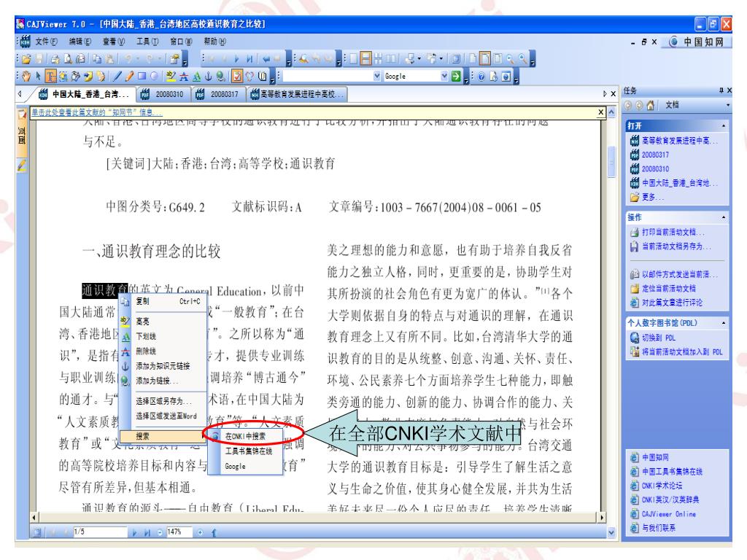Open 打印当前活动文档 in task pane

click(x=673, y=232)
